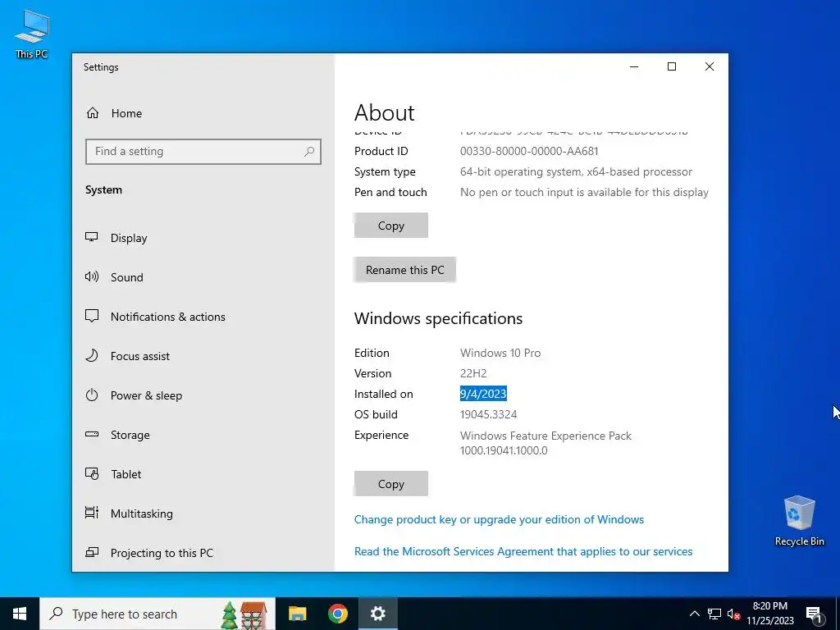Open Projecting to this PC label
The image size is (840, 630).
click(x=162, y=553)
